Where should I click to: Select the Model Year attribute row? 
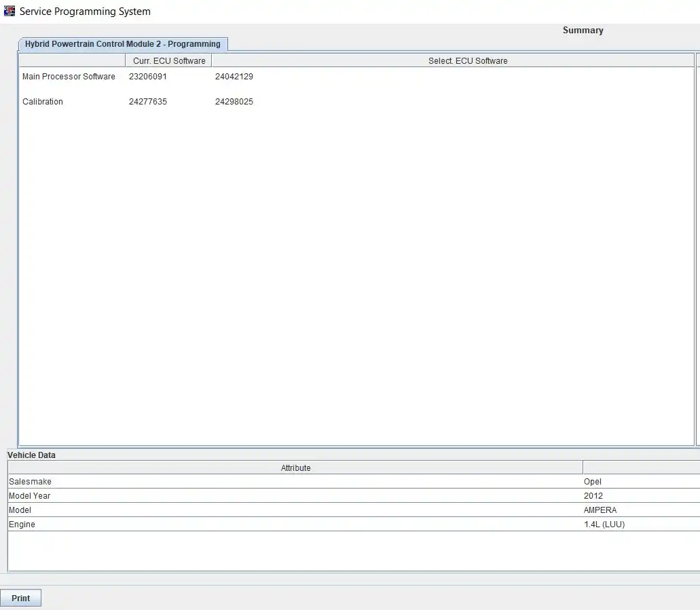(30, 496)
